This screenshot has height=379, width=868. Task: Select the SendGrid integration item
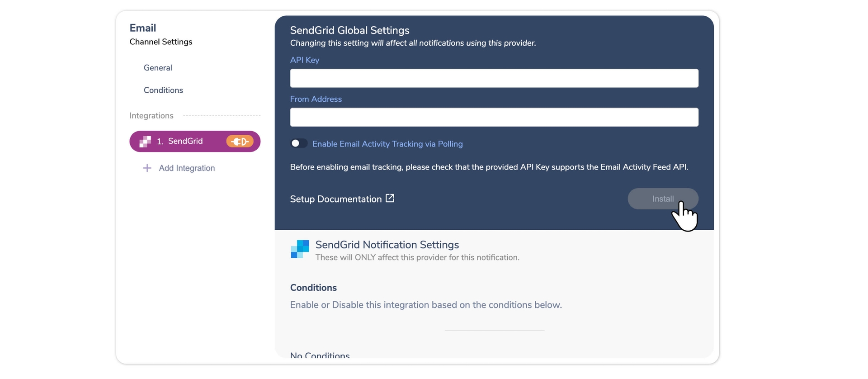185,142
